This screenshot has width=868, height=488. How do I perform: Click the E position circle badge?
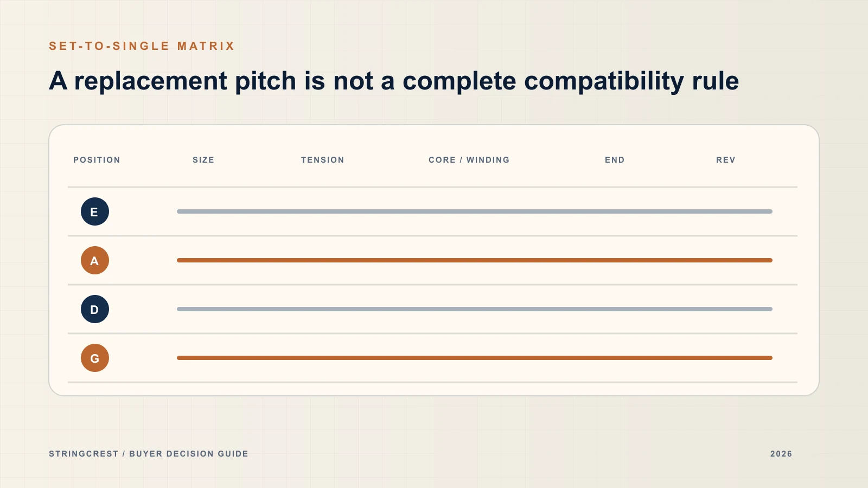point(95,211)
